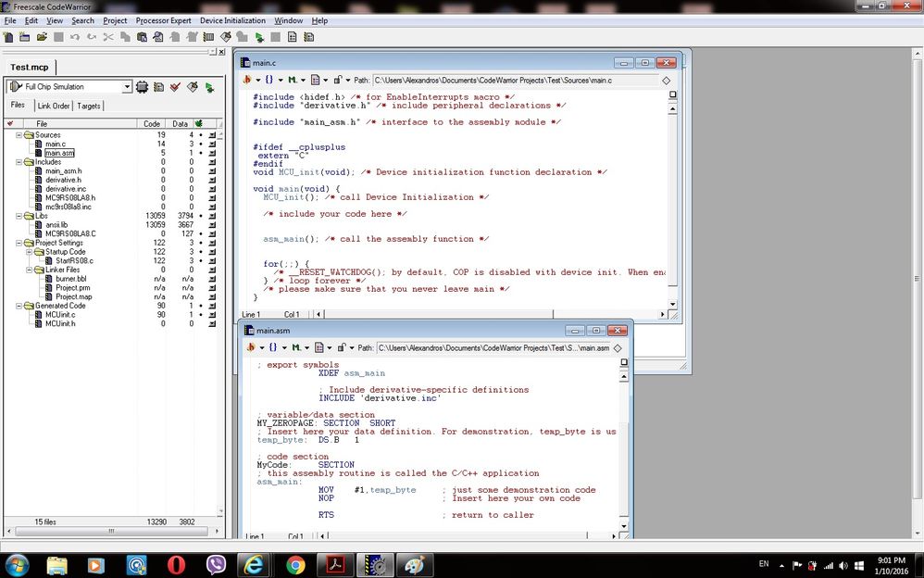
Task: Click the Windows Start button
Action: point(16,565)
